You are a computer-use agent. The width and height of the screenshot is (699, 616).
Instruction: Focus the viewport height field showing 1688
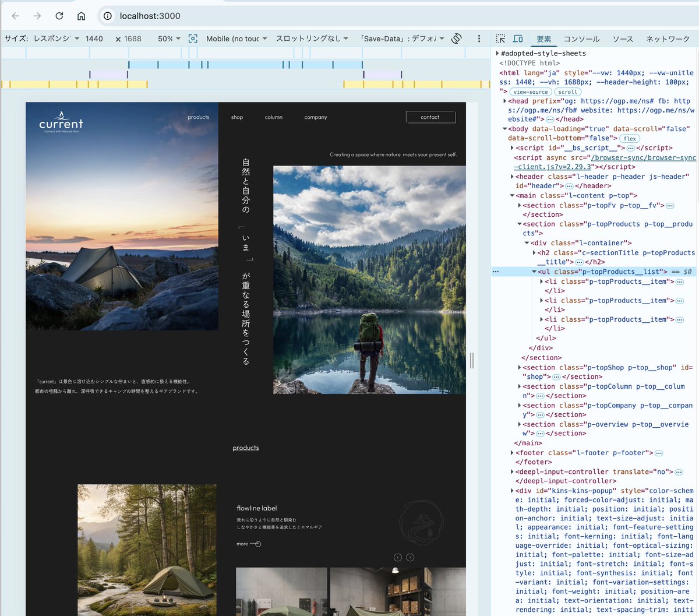click(133, 38)
